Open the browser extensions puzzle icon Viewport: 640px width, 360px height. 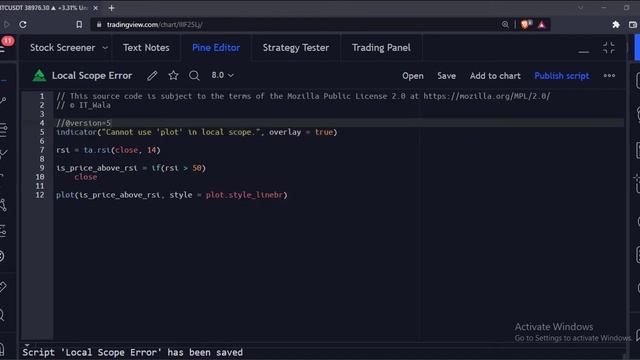[616, 25]
